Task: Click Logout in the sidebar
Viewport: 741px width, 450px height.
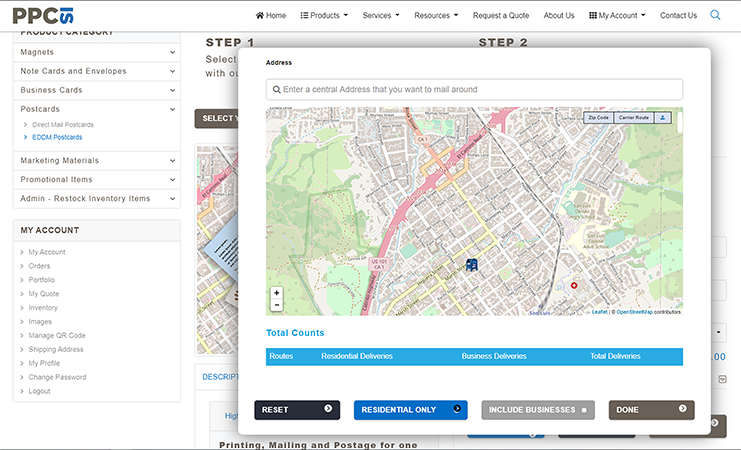Action: (x=39, y=391)
